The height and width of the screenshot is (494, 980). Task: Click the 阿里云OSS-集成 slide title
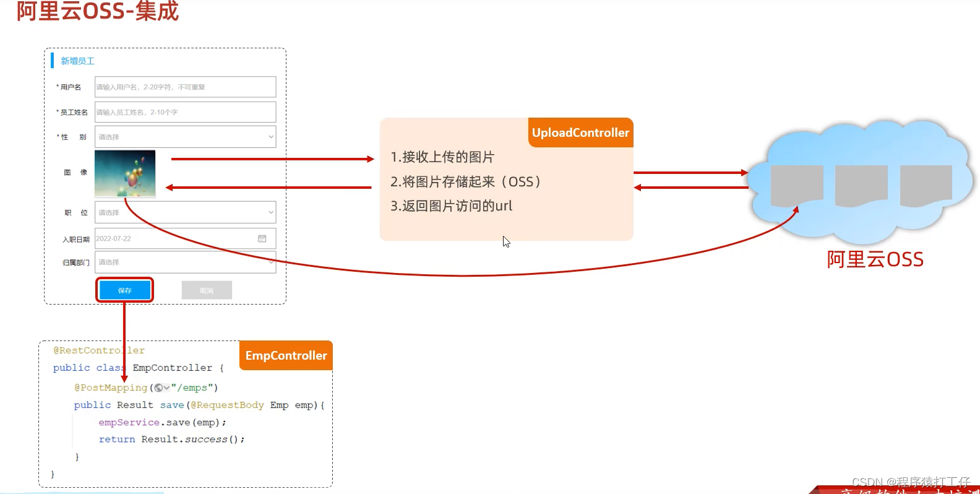[97, 11]
